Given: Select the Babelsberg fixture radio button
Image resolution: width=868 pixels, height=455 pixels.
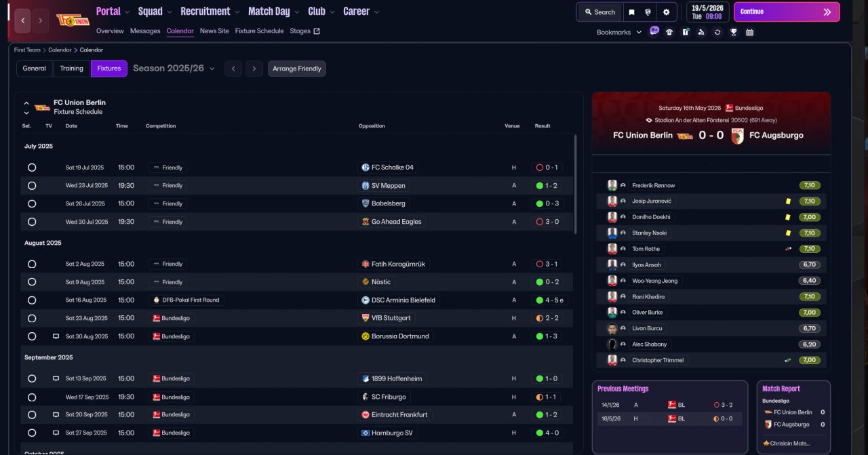Looking at the screenshot, I should 32,203.
